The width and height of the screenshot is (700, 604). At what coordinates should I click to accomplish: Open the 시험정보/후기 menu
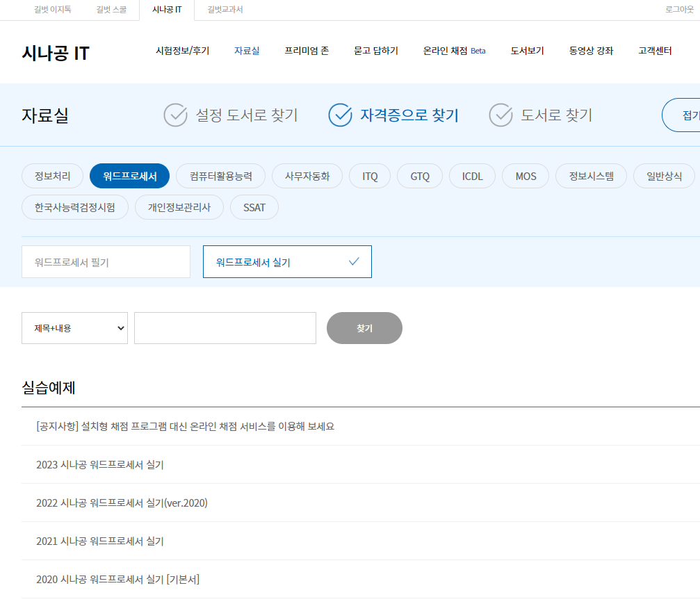(182, 51)
